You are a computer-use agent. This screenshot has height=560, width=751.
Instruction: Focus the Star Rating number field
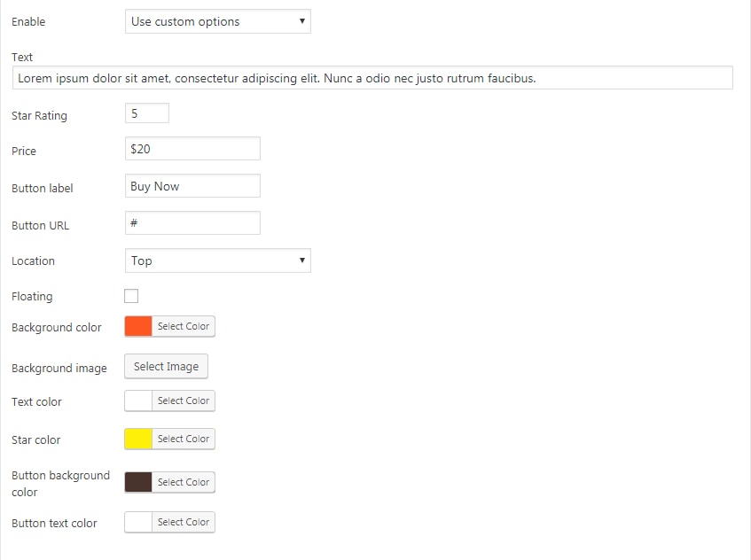tap(146, 113)
